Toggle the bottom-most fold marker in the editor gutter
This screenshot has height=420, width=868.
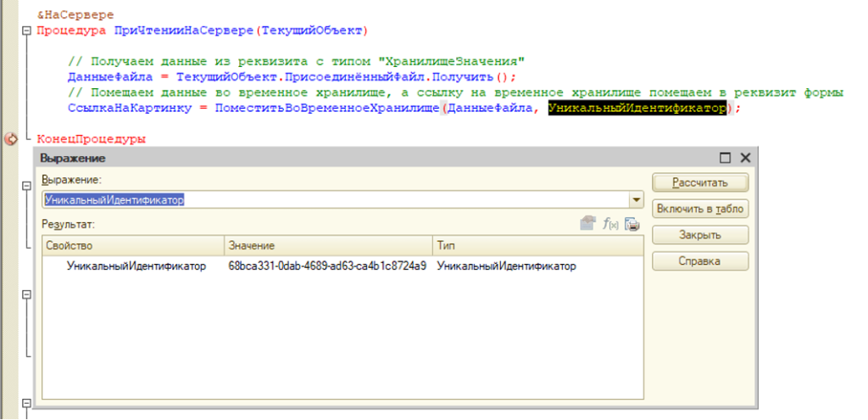[x=26, y=404]
